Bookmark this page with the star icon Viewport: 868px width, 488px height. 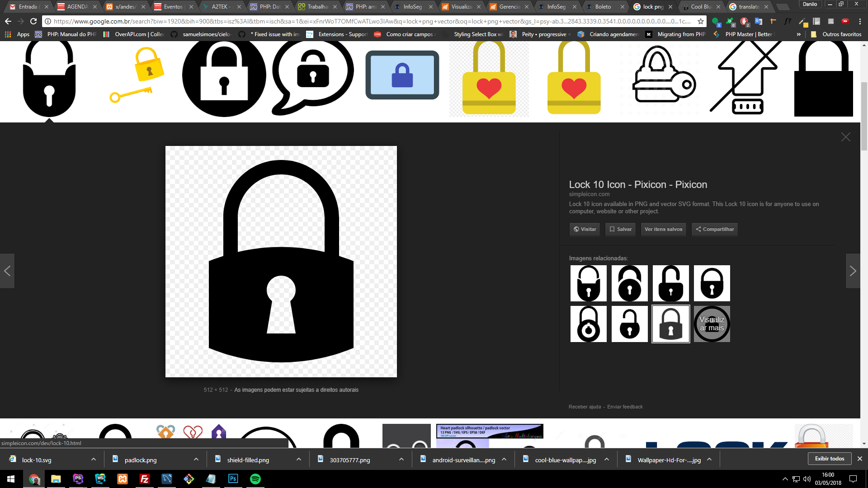click(700, 21)
